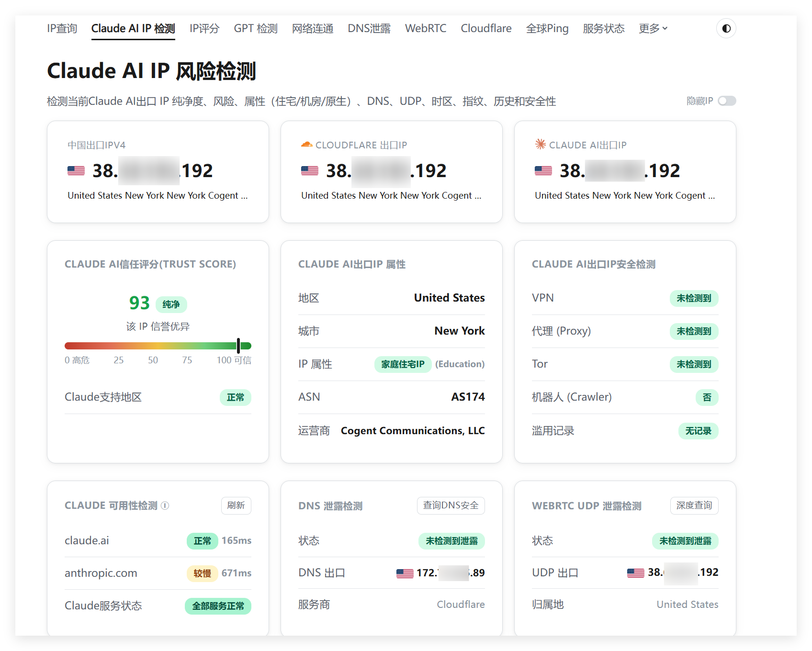Click the Claude AI starburst icon
The height and width of the screenshot is (651, 812).
pos(541,144)
